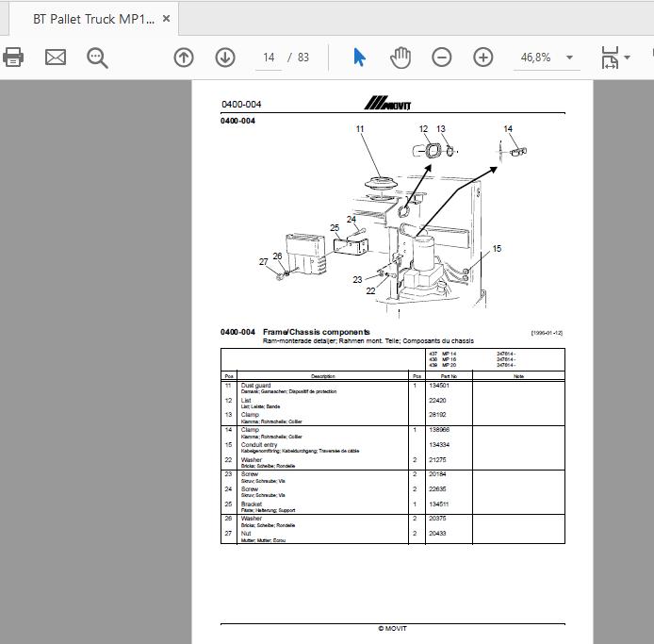Click total page count 83

point(303,58)
